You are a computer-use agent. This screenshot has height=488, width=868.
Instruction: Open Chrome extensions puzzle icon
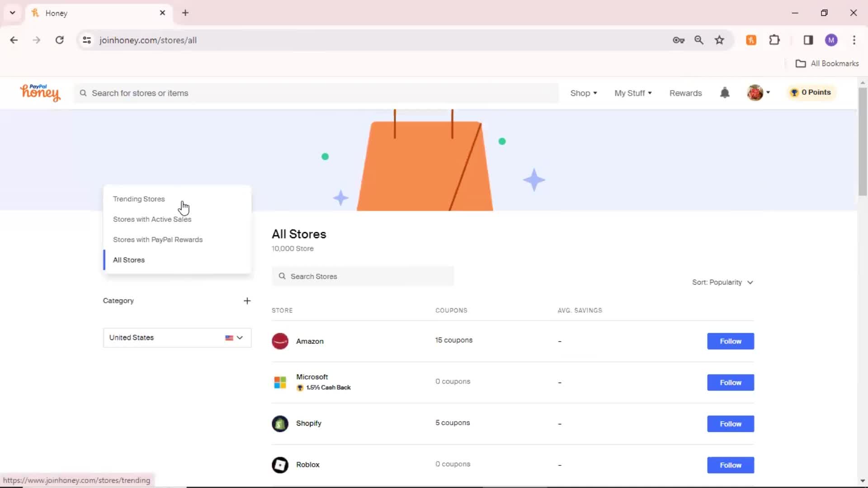(x=774, y=40)
